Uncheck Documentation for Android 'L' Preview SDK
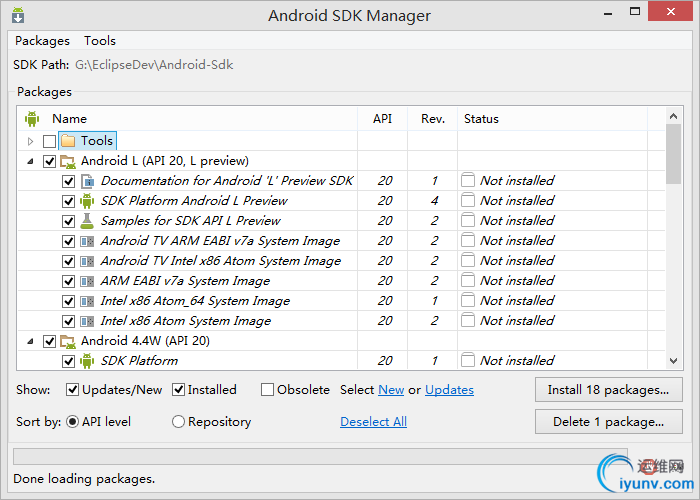The width and height of the screenshot is (700, 500). click(68, 181)
